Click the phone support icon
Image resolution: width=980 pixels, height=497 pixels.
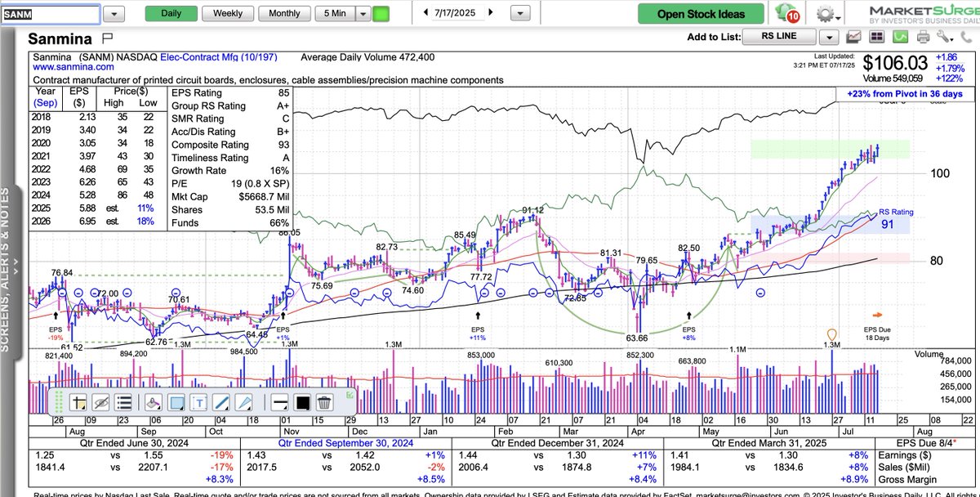pos(968,37)
